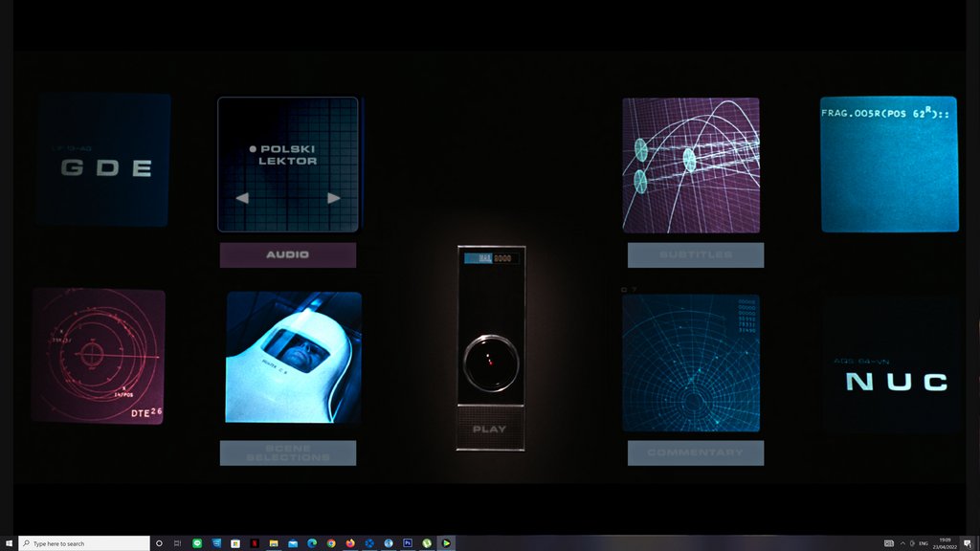Click the astronaut in hibernation pod thumbnail

pyautogui.click(x=293, y=358)
